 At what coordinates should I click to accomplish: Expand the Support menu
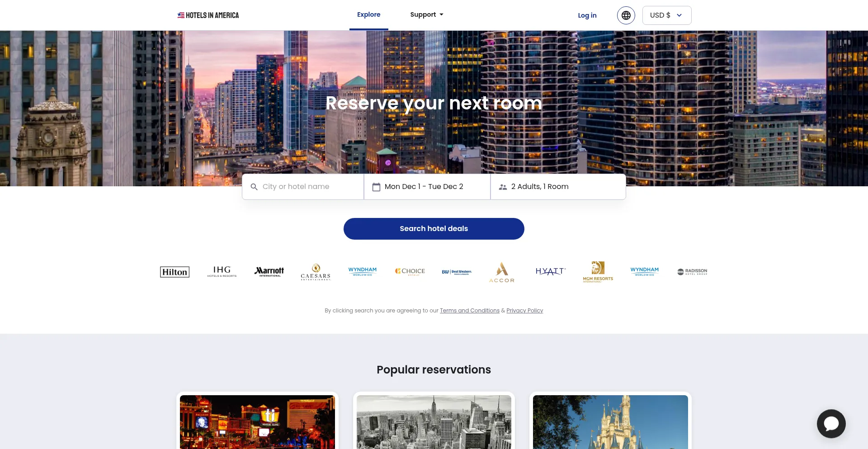427,14
